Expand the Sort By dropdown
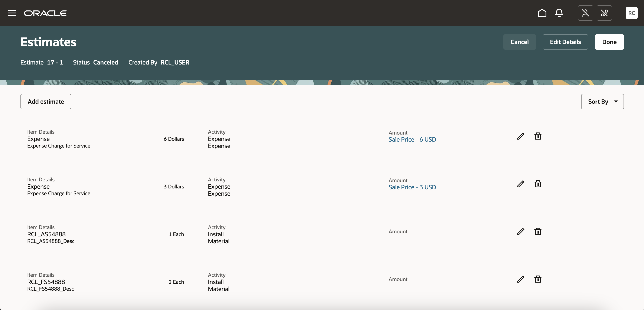The height and width of the screenshot is (310, 644). click(x=602, y=102)
